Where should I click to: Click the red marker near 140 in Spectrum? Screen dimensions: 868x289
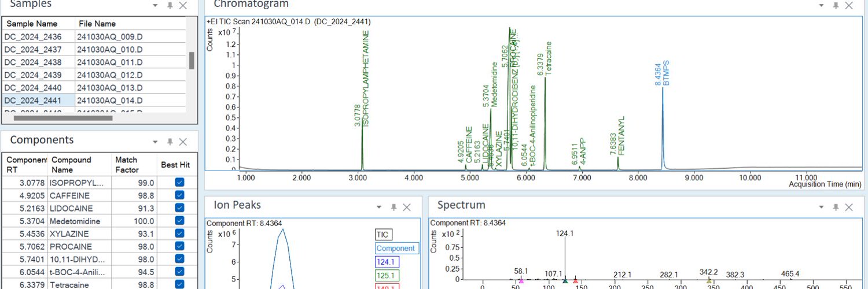[x=575, y=280]
